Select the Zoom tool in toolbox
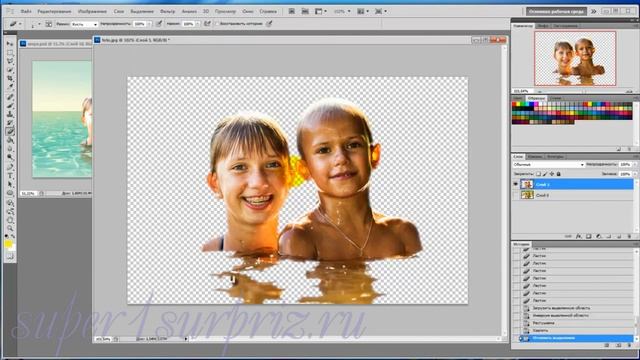 pyautogui.click(x=10, y=228)
